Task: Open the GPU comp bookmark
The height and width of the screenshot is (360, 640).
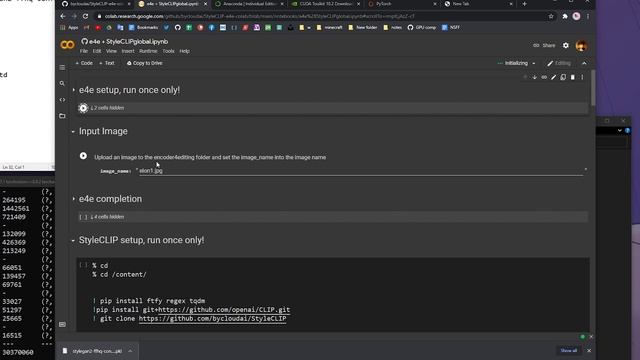Action: (422, 27)
